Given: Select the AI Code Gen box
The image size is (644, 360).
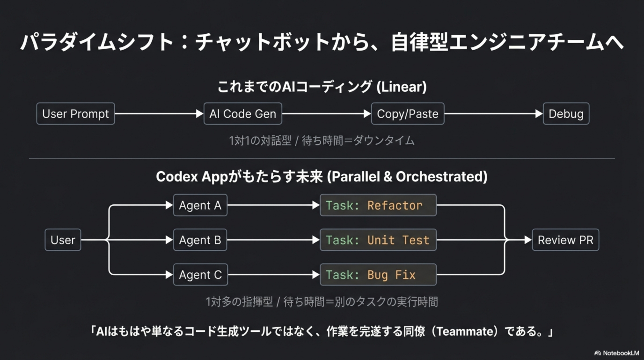Looking at the screenshot, I should coord(243,114).
